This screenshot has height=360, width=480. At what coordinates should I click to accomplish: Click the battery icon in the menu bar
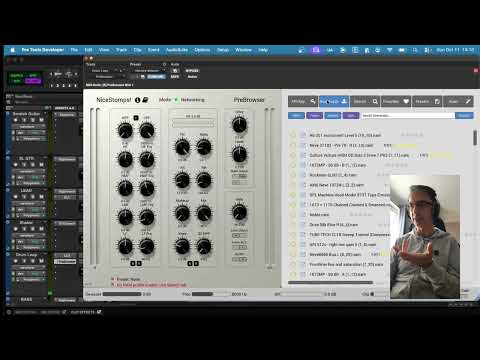coord(402,50)
